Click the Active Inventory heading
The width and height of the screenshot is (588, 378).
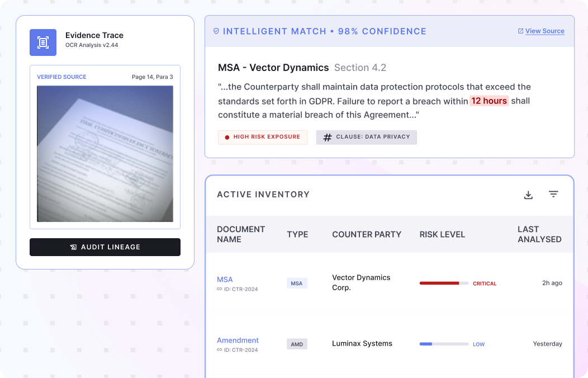[x=263, y=194]
